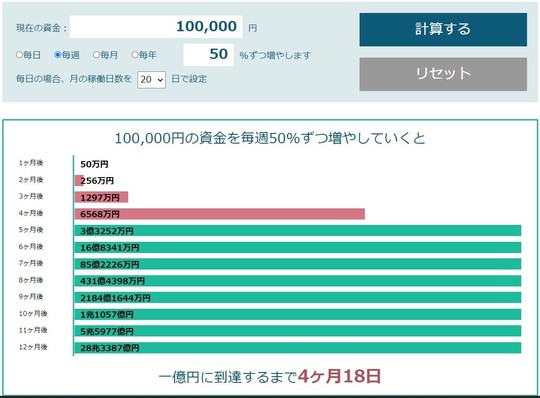
Task: Click the 85億2226万円 green bar
Action: point(298,264)
